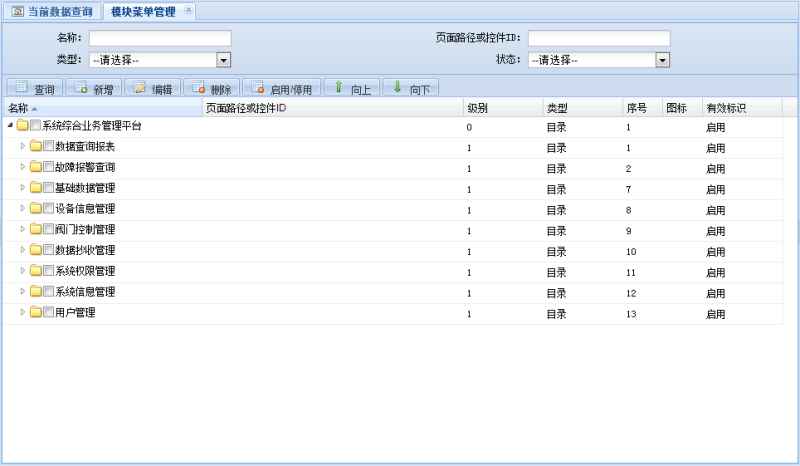Click the 启用/停用 enable-disable button
800x466 pixels.
pyautogui.click(x=282, y=88)
